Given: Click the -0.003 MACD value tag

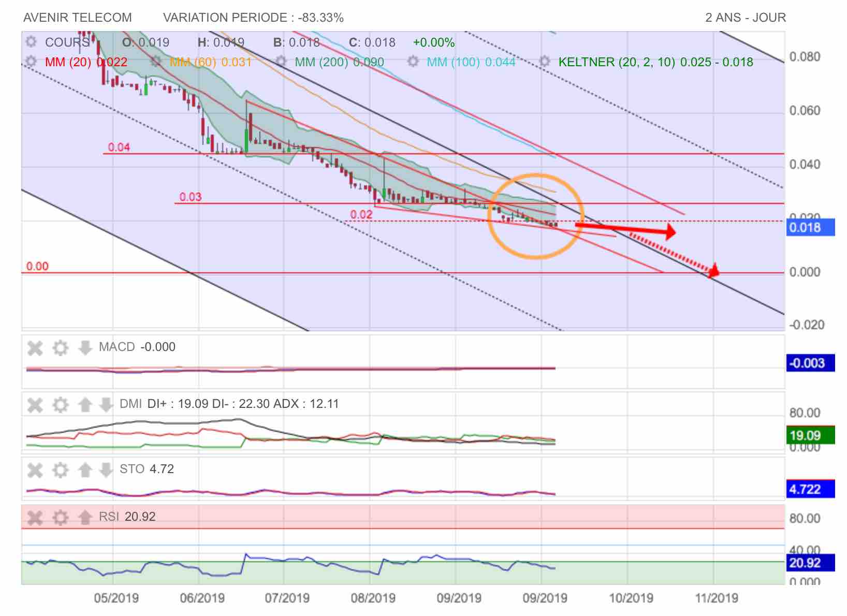Looking at the screenshot, I should pos(811,363).
